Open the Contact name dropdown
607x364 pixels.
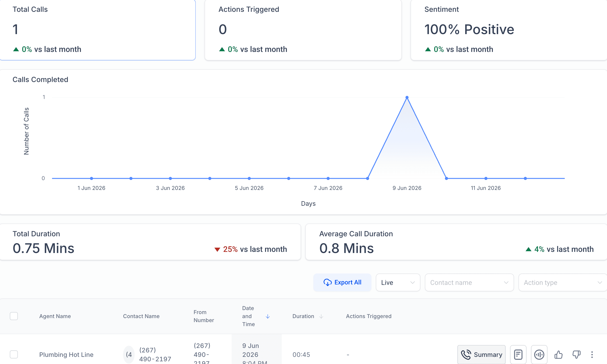pyautogui.click(x=469, y=282)
